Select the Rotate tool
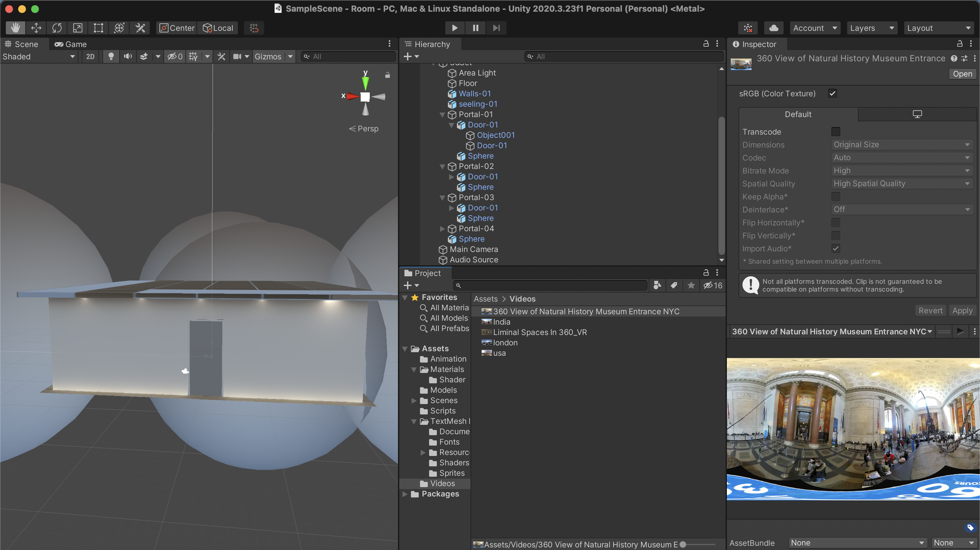This screenshot has width=980, height=550. tap(57, 28)
